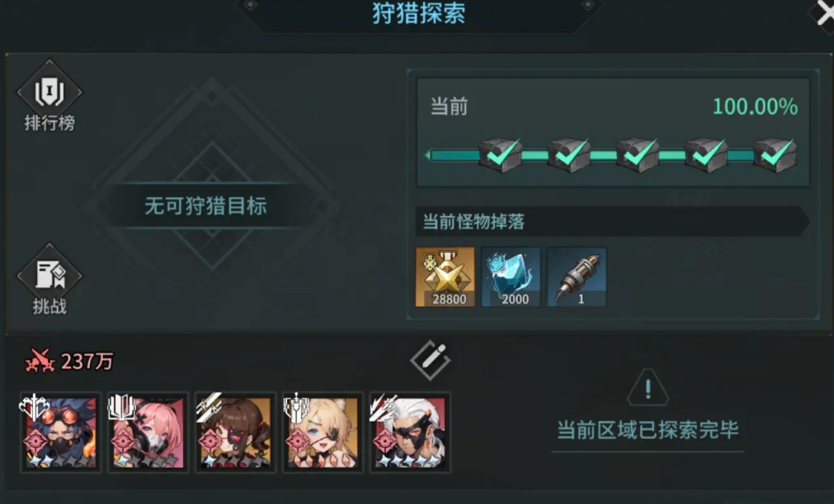The image size is (834, 504).
Task: Select the gold medal drop item 28800
Action: pos(445,276)
